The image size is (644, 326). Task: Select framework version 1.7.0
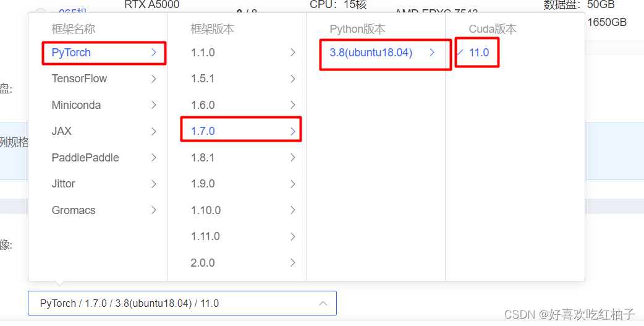pos(237,131)
